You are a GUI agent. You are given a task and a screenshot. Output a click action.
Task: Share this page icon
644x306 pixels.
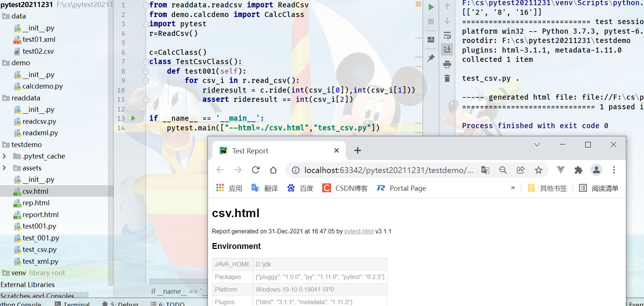(x=521, y=170)
